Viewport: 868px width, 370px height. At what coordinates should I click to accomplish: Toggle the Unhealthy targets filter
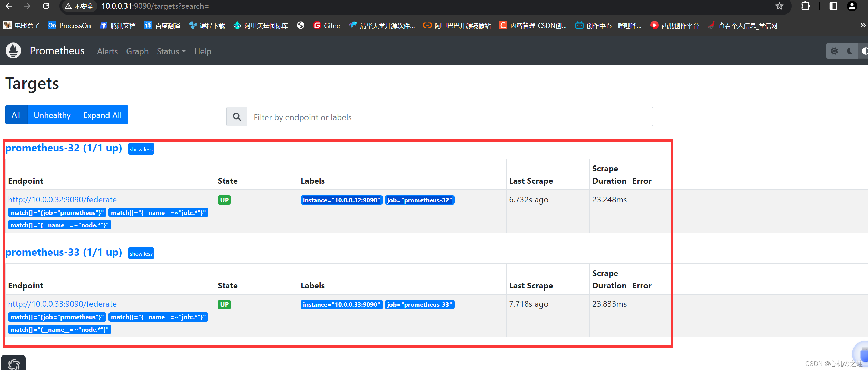click(52, 115)
